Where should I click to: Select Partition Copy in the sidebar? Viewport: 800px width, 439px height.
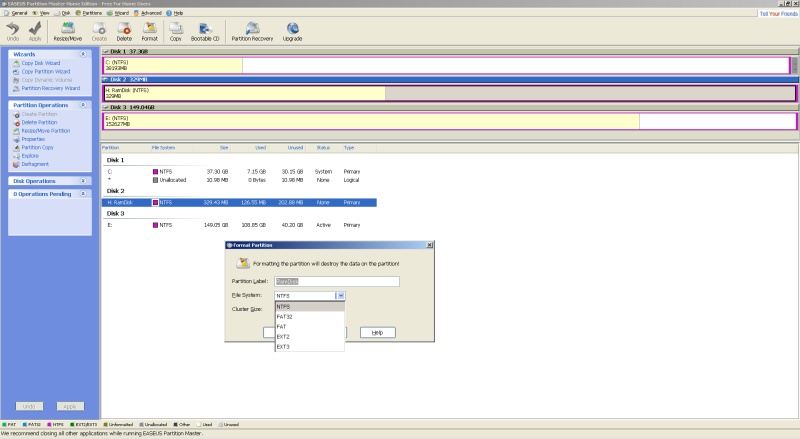[37, 148]
